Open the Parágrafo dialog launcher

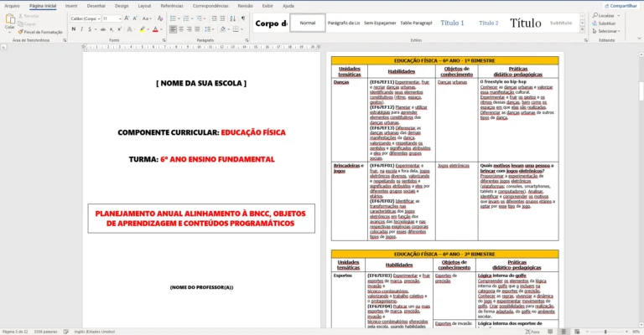247,40
